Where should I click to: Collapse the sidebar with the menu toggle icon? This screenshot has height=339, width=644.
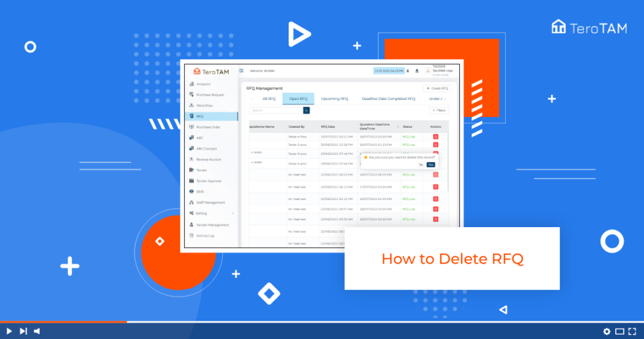coord(241,70)
